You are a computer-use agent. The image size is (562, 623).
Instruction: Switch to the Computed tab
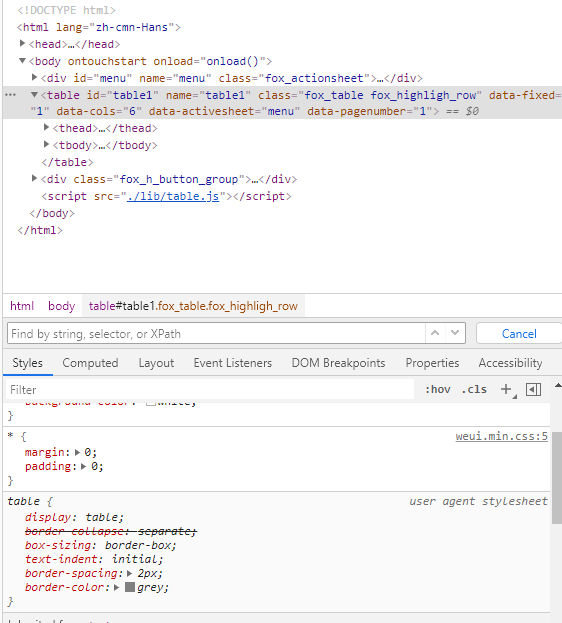[x=90, y=363]
